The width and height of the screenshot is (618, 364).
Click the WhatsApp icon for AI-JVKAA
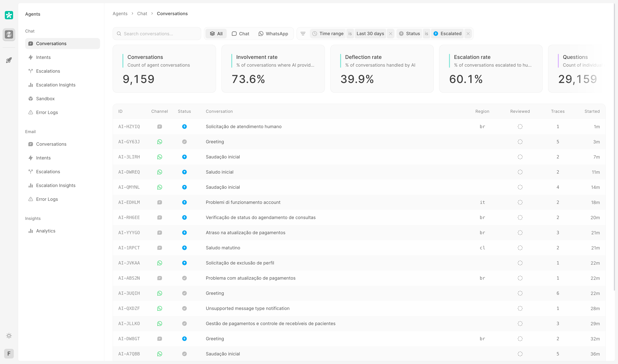159,263
